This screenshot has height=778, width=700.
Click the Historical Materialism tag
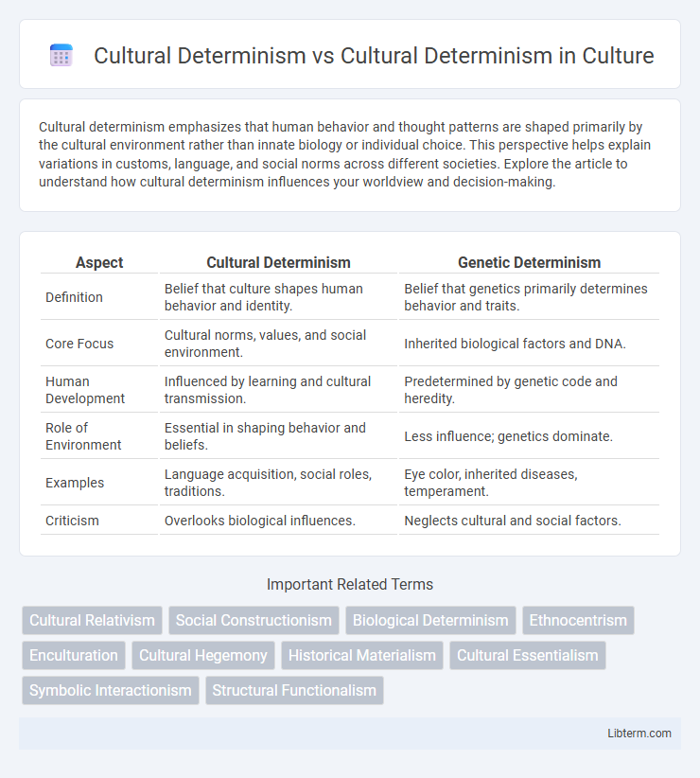point(362,656)
